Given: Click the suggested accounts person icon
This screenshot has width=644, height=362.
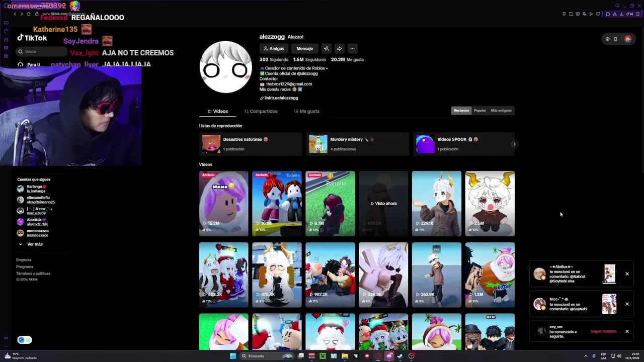Looking at the screenshot, I should pos(326,49).
